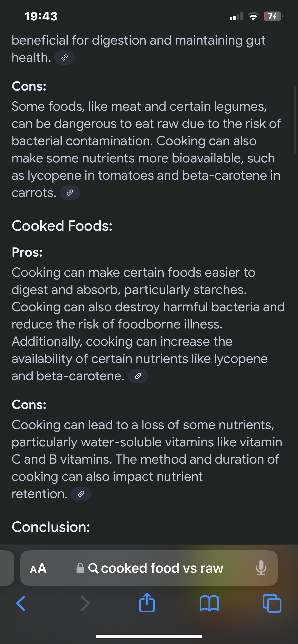298x644 pixels.
Task: Tap the home indicator bar at bottom
Action: 149,636
